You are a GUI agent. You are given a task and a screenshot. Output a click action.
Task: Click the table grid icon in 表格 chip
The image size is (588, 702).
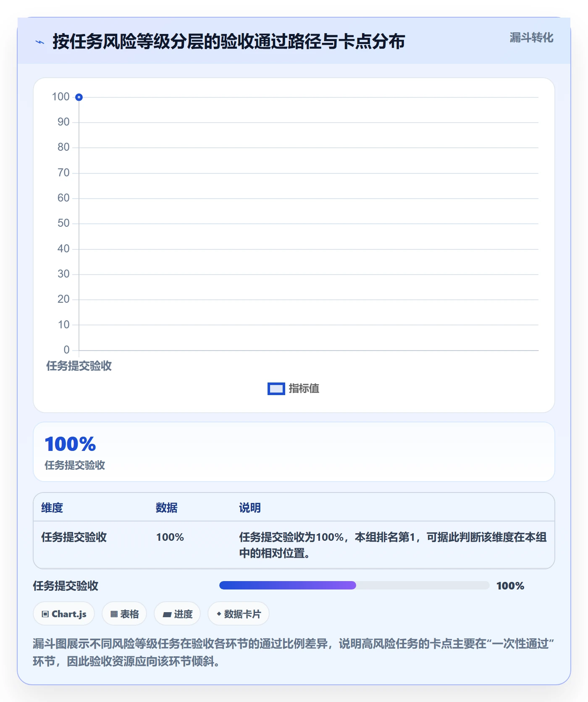pyautogui.click(x=114, y=614)
